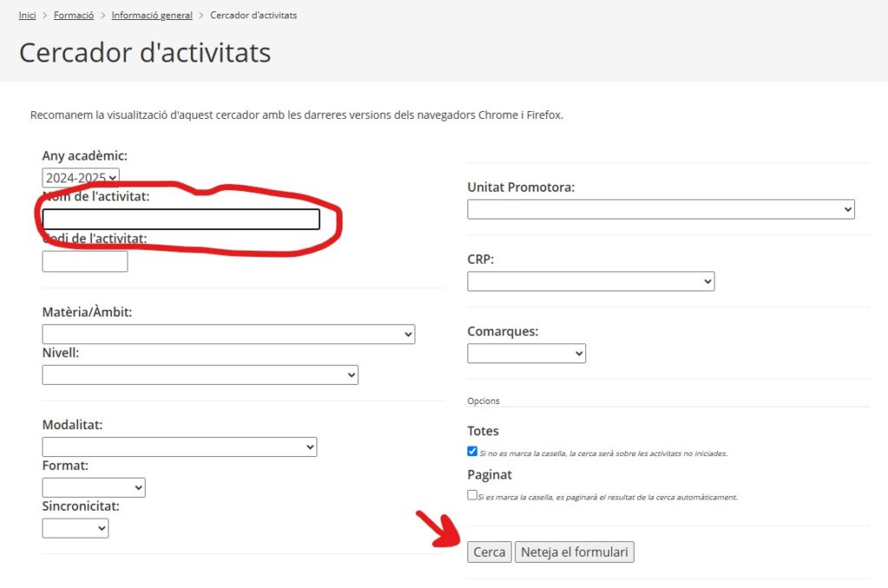This screenshot has width=888, height=588.
Task: Expand the Matèria/Àmbit dropdown
Action: pyautogui.click(x=228, y=334)
